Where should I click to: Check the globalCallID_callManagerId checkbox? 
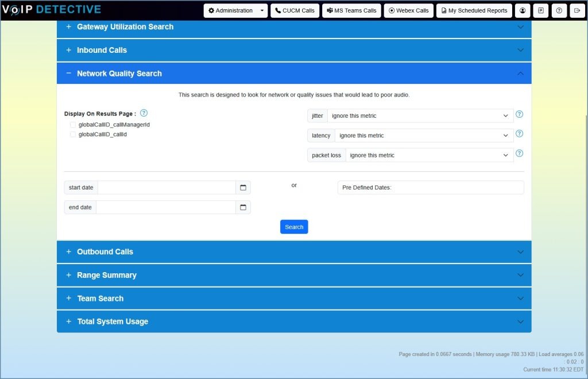[x=73, y=124]
